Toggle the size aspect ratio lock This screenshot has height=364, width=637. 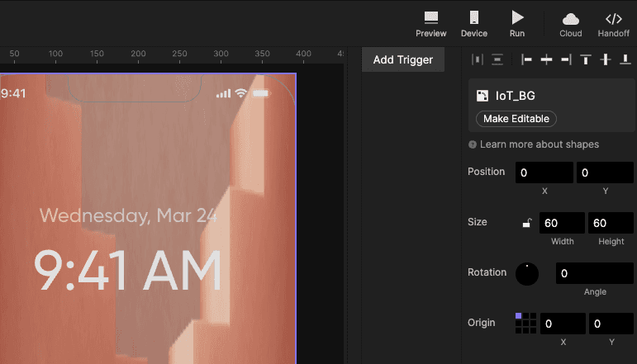click(527, 223)
